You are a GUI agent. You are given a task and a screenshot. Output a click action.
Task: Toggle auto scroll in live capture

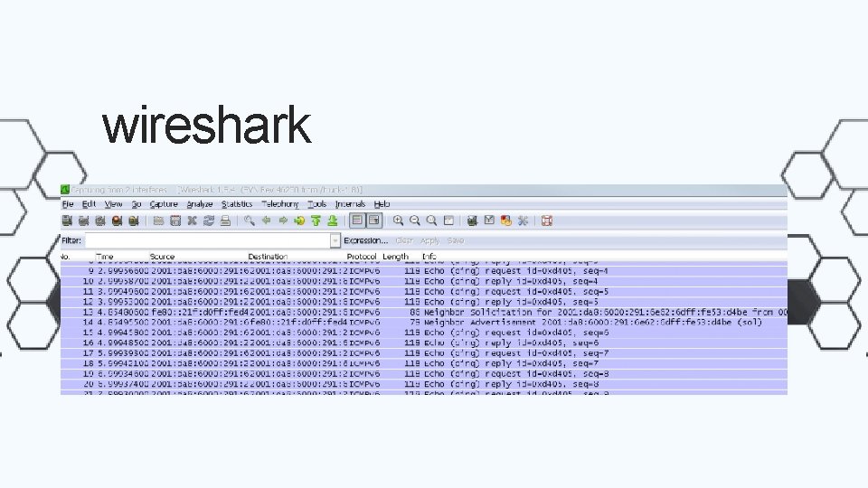coord(374,221)
